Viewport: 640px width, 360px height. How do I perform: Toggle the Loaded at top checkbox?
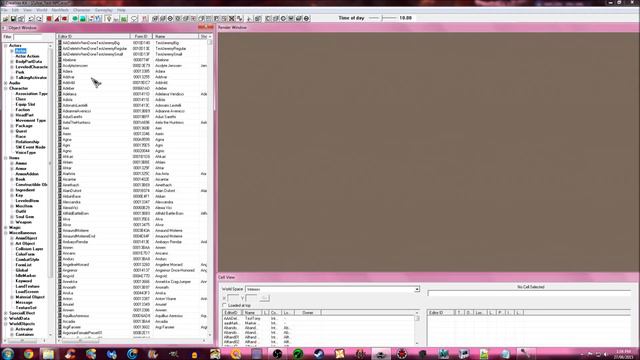224,305
